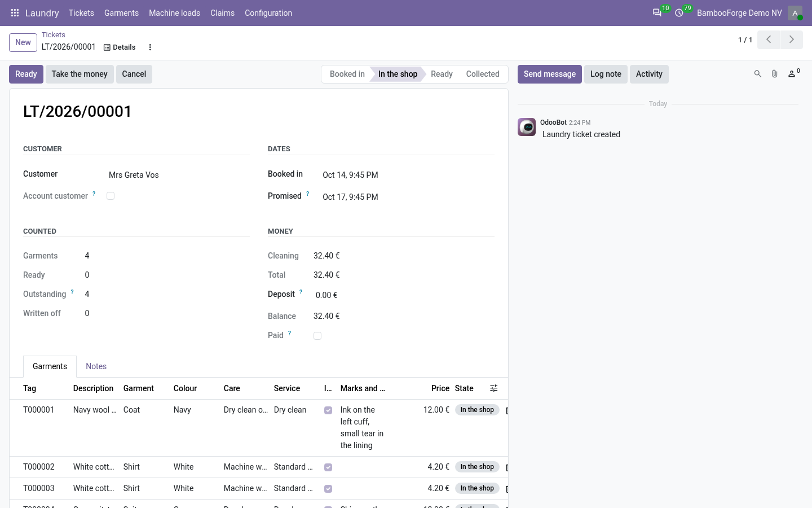
Task: Click Send message button
Action: (550, 74)
